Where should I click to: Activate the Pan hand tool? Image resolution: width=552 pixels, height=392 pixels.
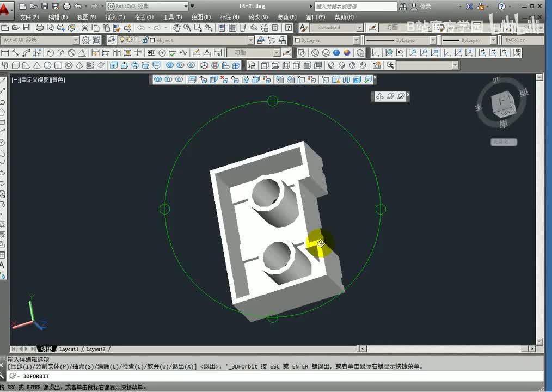pyautogui.click(x=177, y=27)
